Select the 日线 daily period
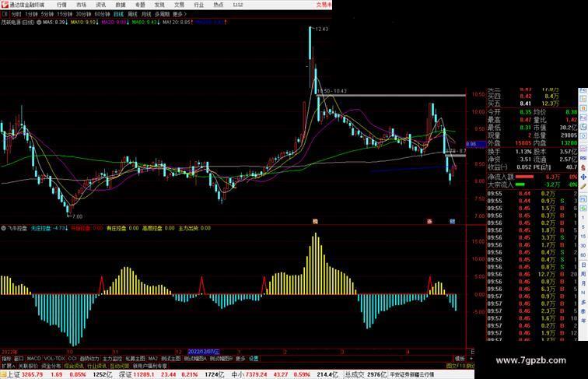Screen dimensions: 588x379 (x=118, y=14)
